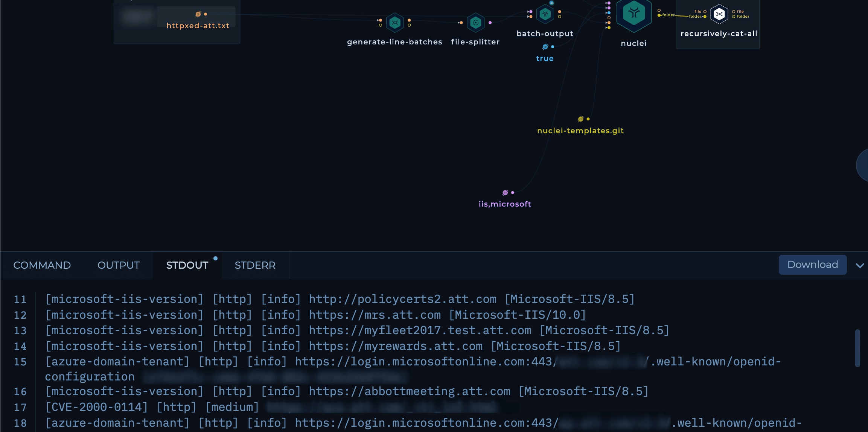The width and height of the screenshot is (868, 432).
Task: Click line 13 myfleet2017.test.att.com result
Action: click(x=357, y=330)
